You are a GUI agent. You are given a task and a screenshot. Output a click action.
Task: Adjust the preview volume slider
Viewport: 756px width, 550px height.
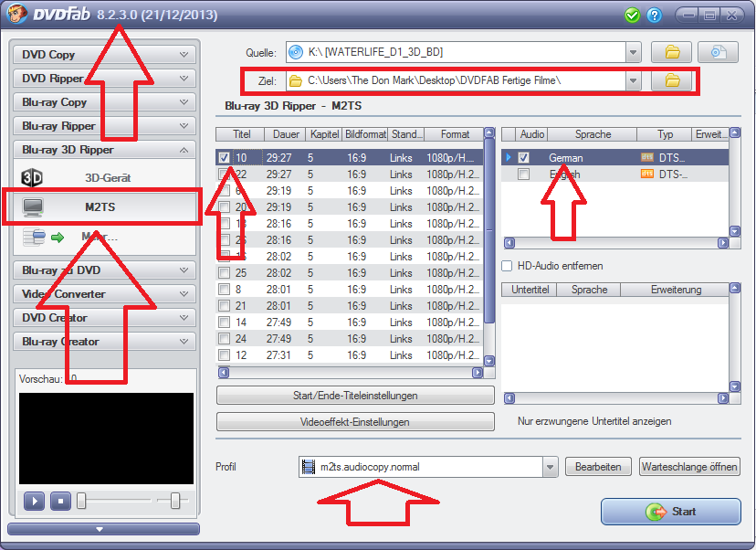(x=173, y=501)
